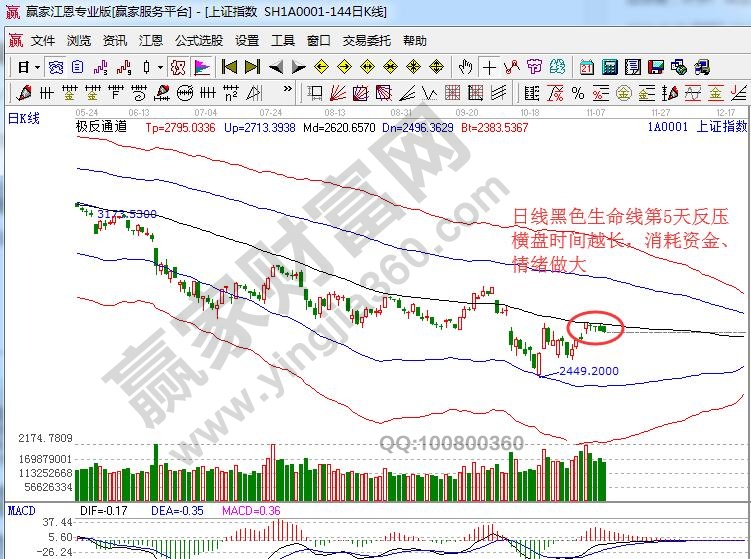Jump to first bar with green skip-back arrow
751x559 pixels.
(229, 67)
